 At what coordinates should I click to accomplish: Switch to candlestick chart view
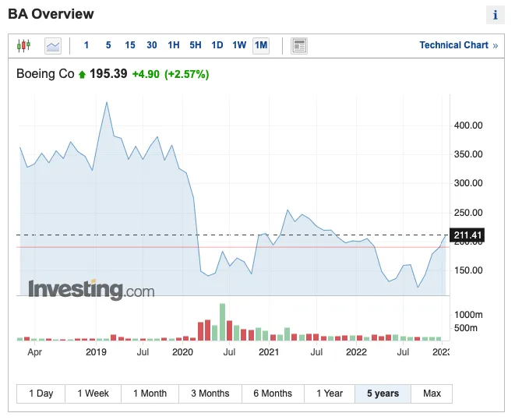(x=23, y=45)
